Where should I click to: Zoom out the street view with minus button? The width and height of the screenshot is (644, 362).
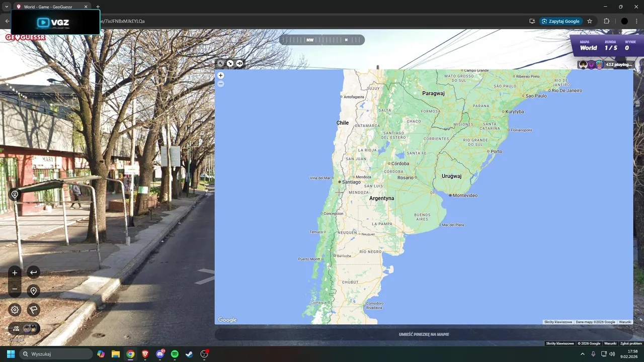pos(15,289)
